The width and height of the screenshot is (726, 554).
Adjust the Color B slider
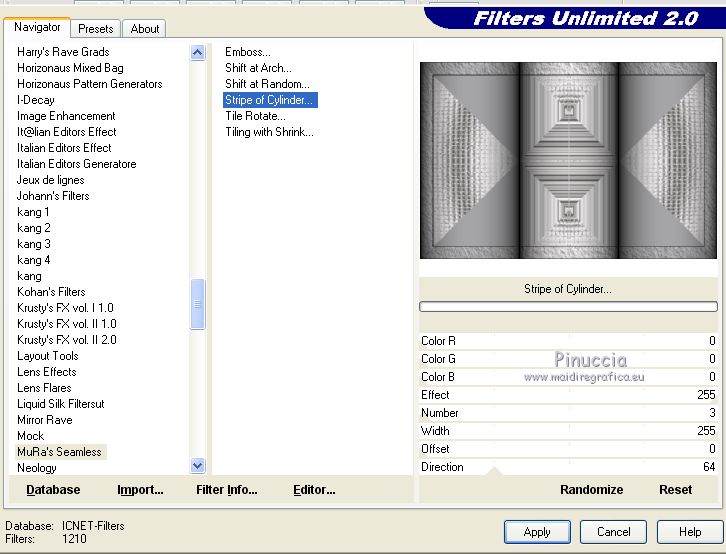568,377
